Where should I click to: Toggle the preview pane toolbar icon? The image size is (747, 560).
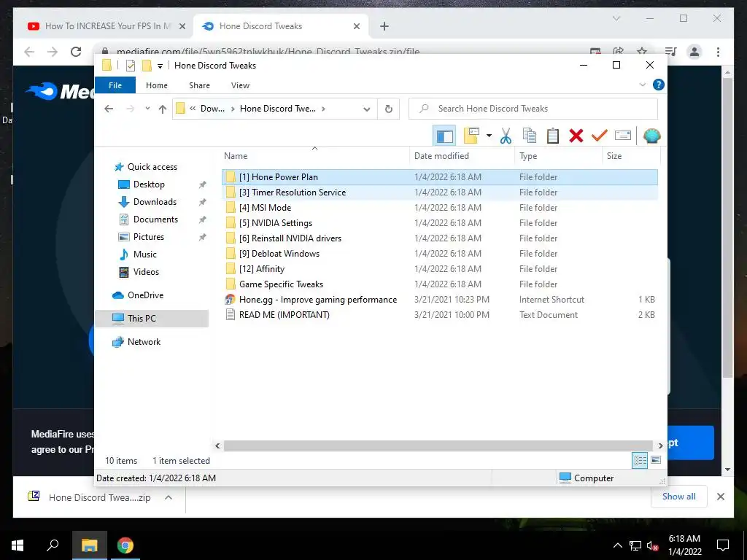(444, 136)
